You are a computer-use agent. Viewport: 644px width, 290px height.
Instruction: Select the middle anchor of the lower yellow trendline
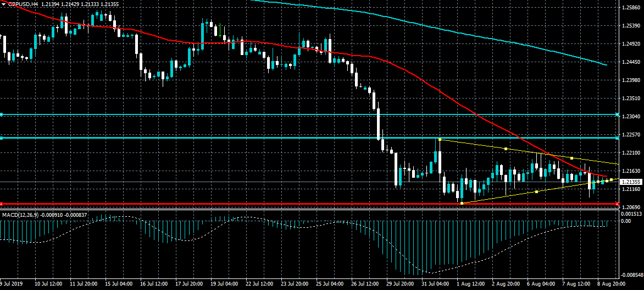(537, 191)
